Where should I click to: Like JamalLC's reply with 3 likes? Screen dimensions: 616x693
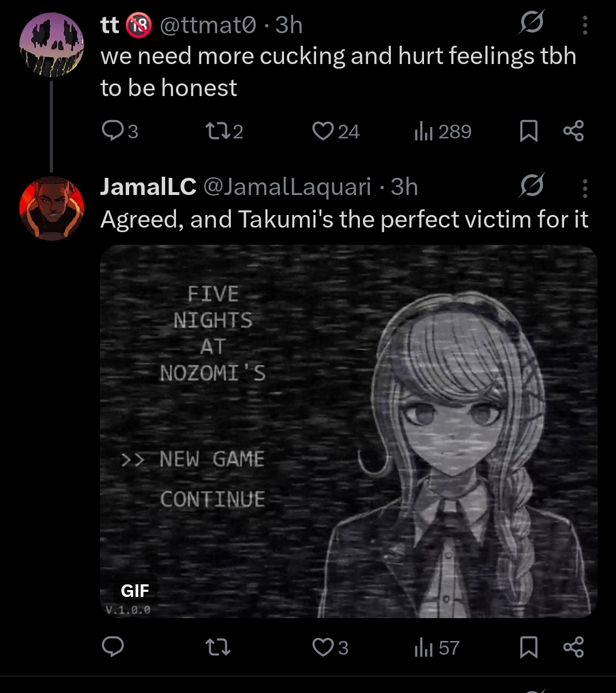pyautogui.click(x=330, y=647)
